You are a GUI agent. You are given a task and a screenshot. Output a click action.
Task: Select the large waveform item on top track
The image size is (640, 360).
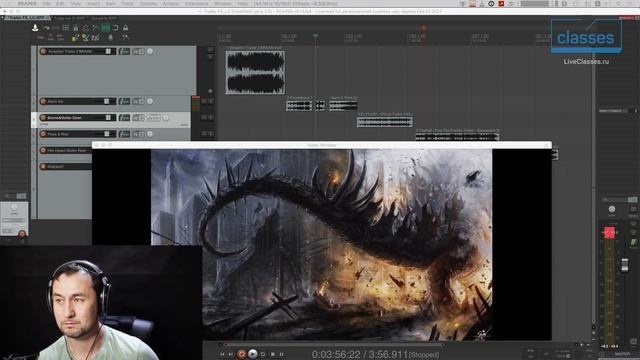255,72
